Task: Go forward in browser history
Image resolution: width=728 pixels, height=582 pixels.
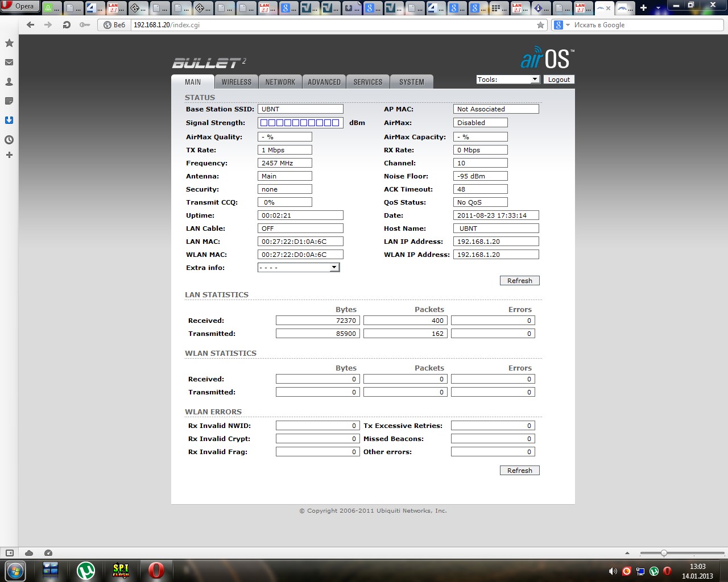Action: [48, 25]
